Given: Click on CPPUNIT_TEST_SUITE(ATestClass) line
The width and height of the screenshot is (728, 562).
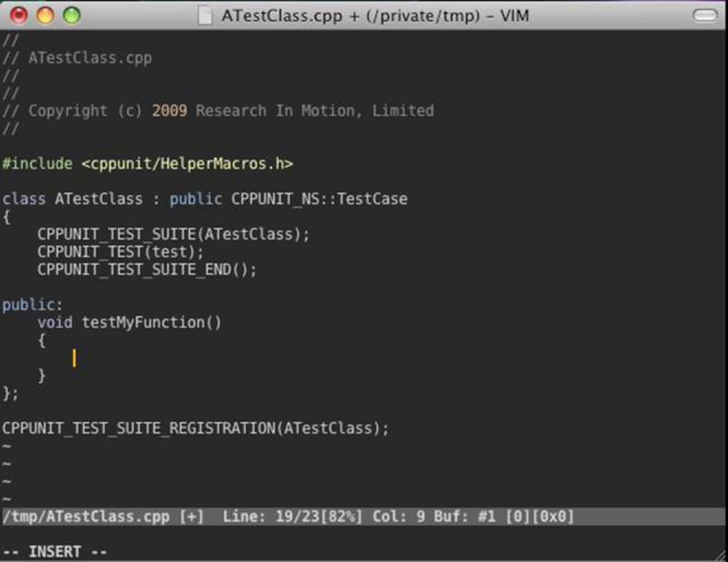Looking at the screenshot, I should pyautogui.click(x=173, y=234).
